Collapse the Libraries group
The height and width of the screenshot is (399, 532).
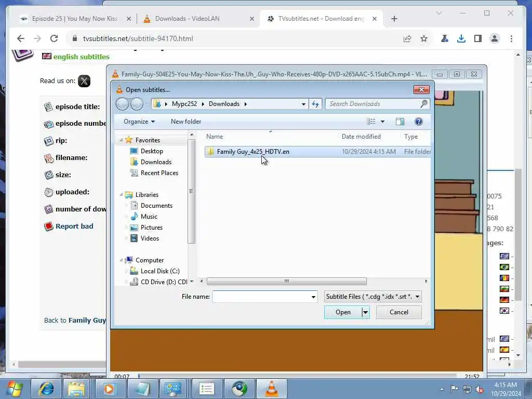tap(121, 195)
